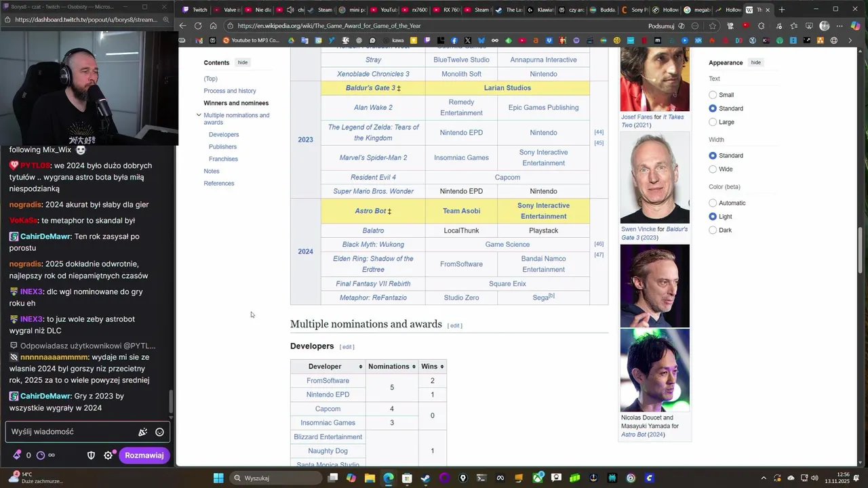Edit the Multiple nominations and awards section
This screenshot has height=488, width=868.
[x=455, y=325]
